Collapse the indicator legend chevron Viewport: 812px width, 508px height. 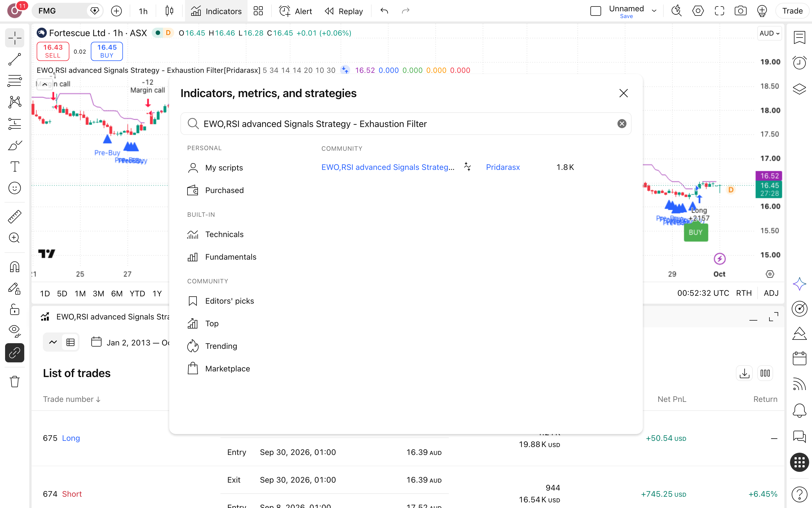45,84
